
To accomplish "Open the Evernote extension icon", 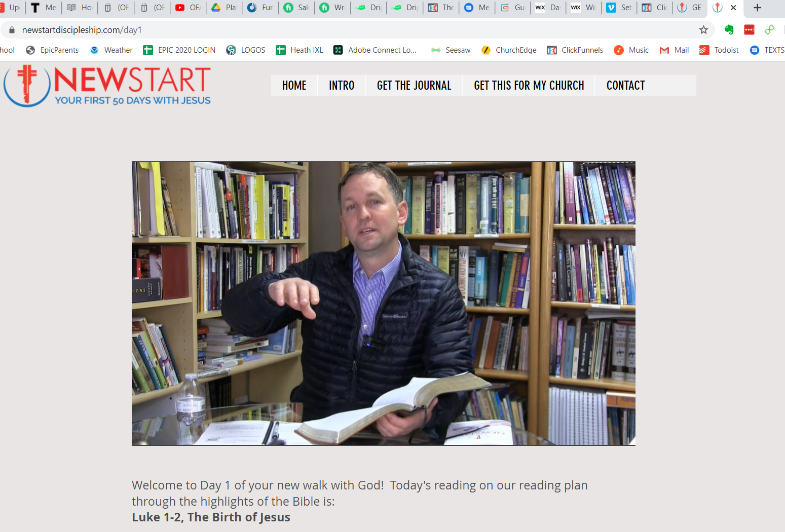I will pyautogui.click(x=729, y=30).
